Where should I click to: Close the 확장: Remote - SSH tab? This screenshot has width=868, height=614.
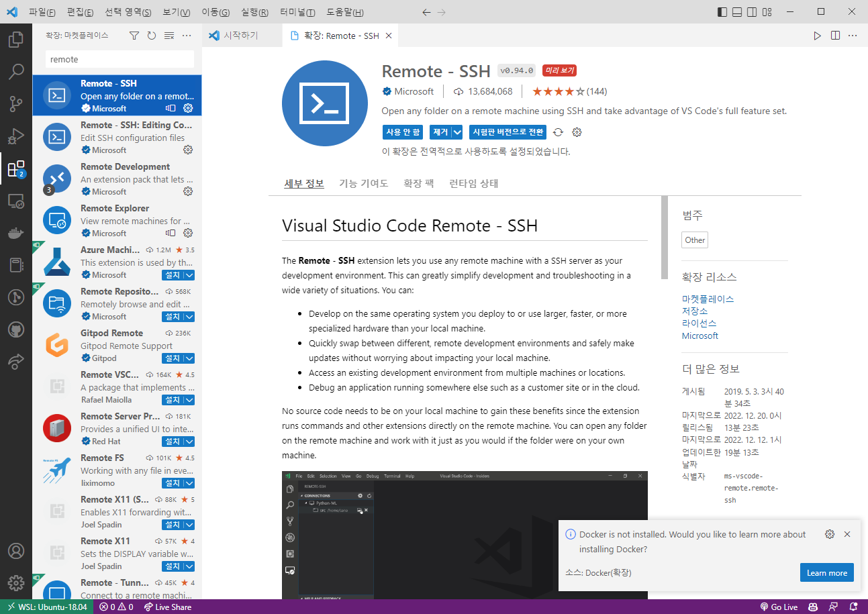(389, 36)
